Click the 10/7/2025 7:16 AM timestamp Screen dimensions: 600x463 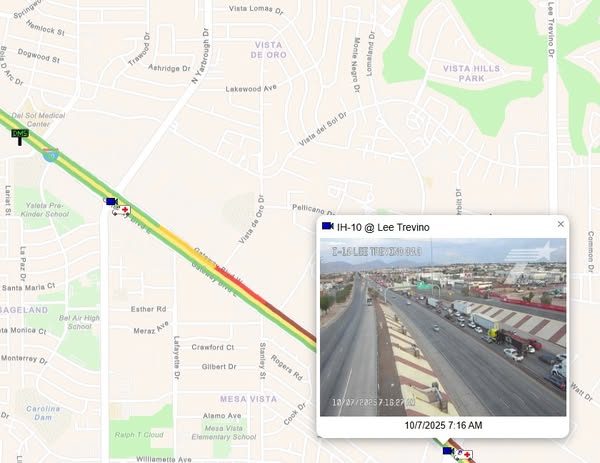coord(443,425)
